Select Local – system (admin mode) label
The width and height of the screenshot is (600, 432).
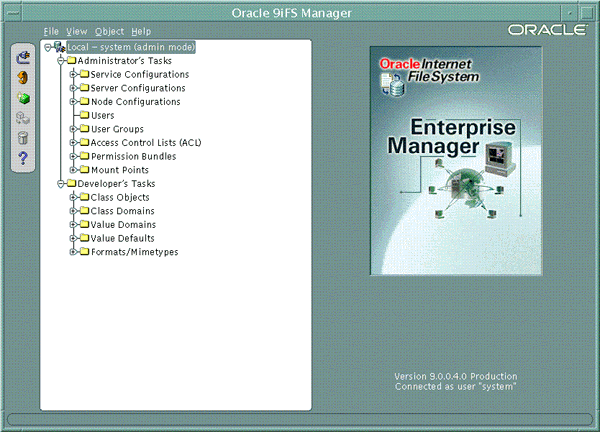(131, 47)
